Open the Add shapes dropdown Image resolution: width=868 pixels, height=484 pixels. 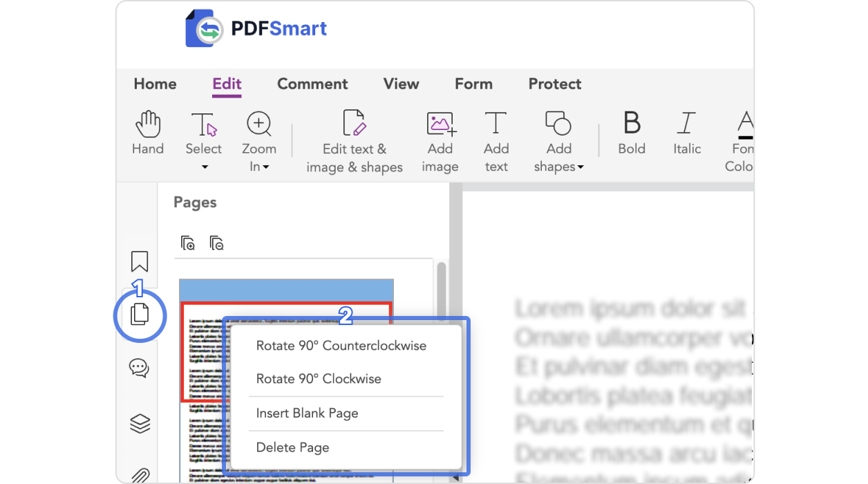coord(580,167)
